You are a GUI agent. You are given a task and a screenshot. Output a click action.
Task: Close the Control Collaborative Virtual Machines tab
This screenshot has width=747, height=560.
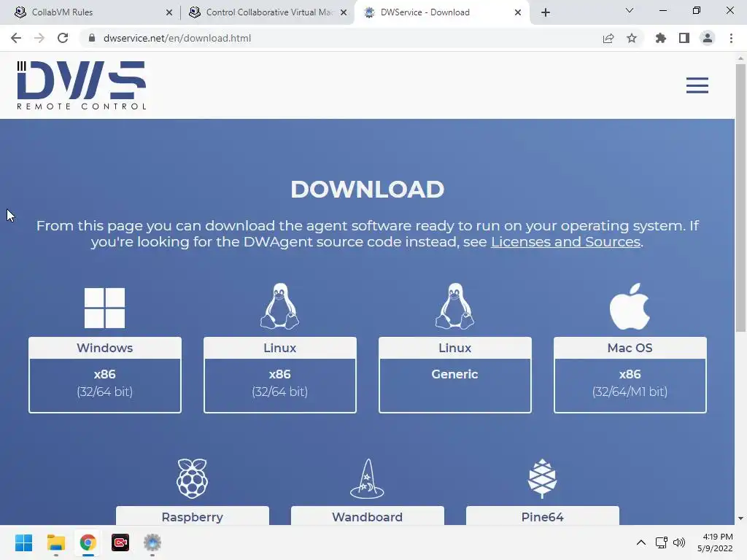point(344,12)
